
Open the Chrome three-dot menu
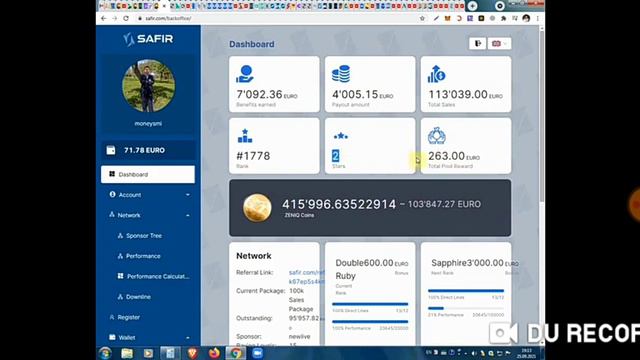point(538,18)
